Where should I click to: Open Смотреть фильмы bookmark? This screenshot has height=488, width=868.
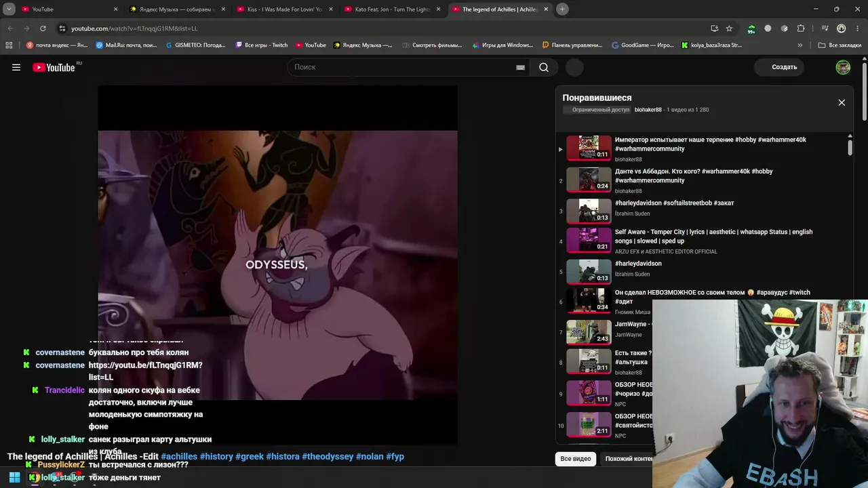pos(431,45)
